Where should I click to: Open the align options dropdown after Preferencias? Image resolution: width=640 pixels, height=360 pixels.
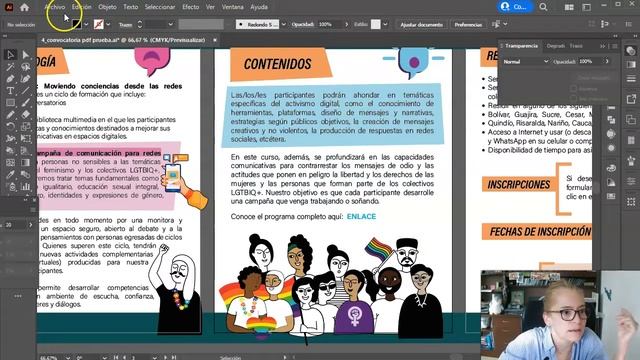pos(505,24)
